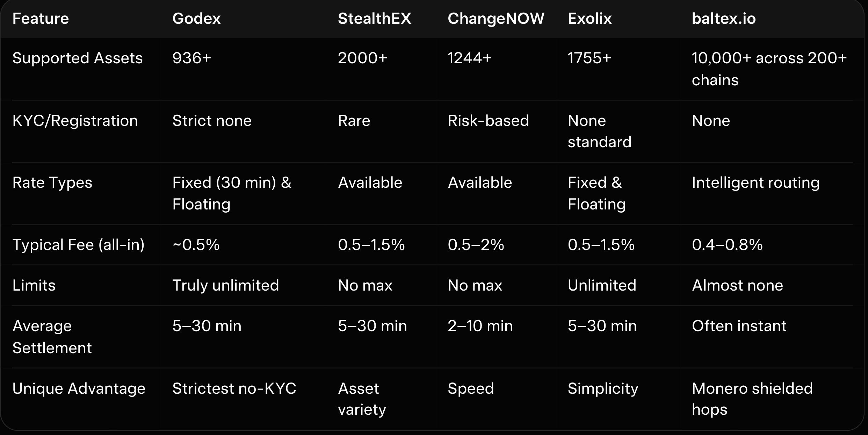The width and height of the screenshot is (868, 435).
Task: Click the Intelligent routing cell
Action: pos(755,183)
